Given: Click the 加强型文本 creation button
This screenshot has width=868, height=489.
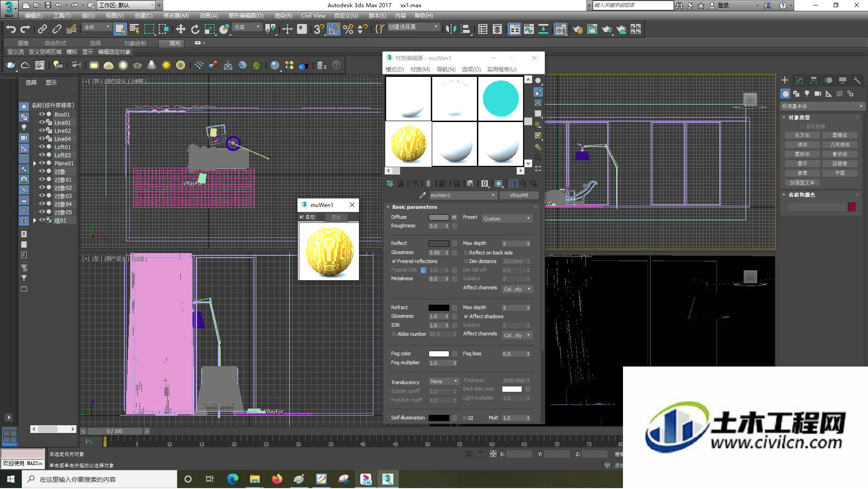Looking at the screenshot, I should click(x=802, y=183).
